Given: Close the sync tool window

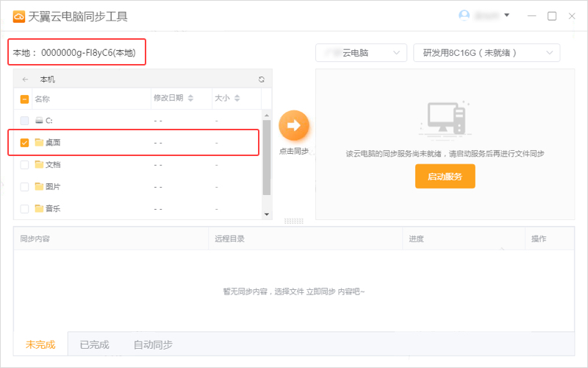Looking at the screenshot, I should tap(572, 16).
